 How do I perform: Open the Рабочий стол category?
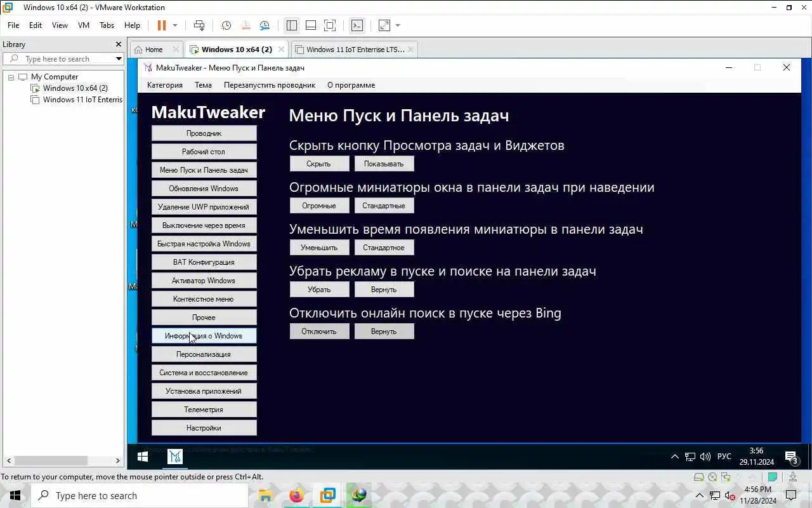pos(204,152)
